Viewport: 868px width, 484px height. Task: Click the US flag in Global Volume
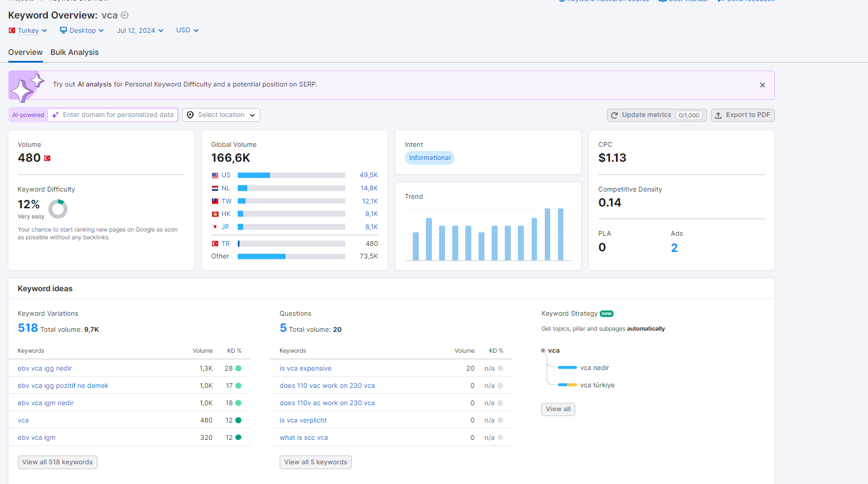[215, 175]
